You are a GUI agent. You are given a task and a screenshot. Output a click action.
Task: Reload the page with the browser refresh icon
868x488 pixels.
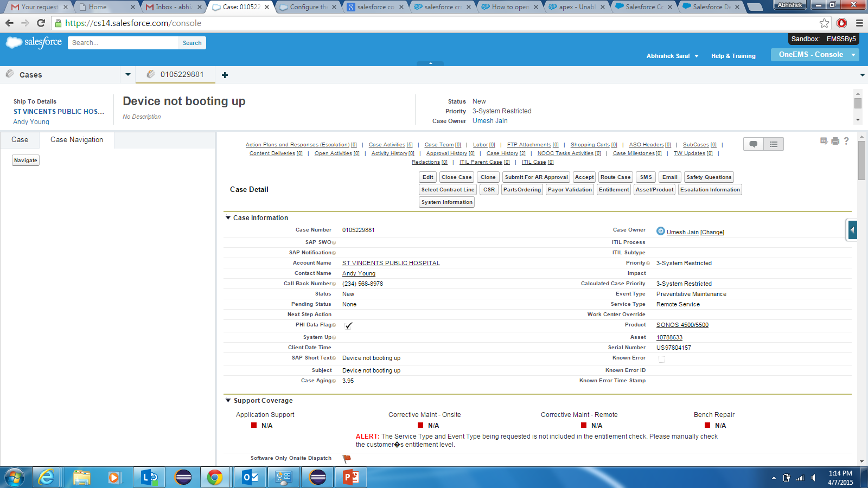[41, 23]
